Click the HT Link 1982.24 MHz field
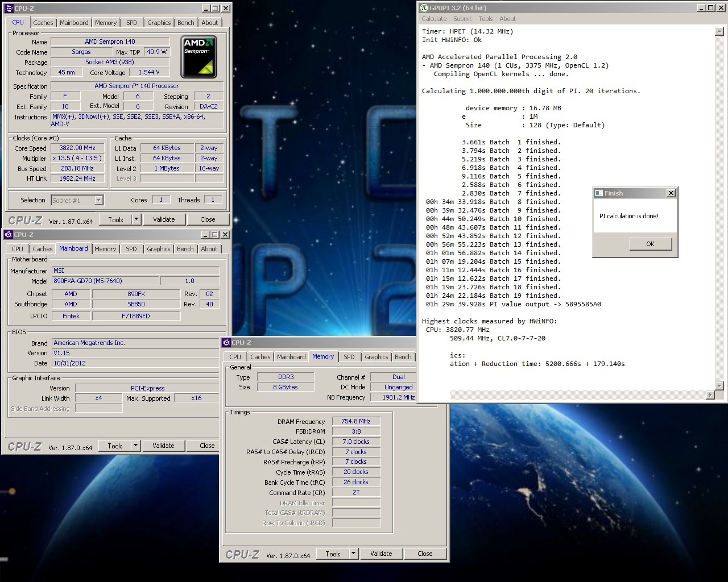Image resolution: width=728 pixels, height=582 pixels. tap(77, 178)
